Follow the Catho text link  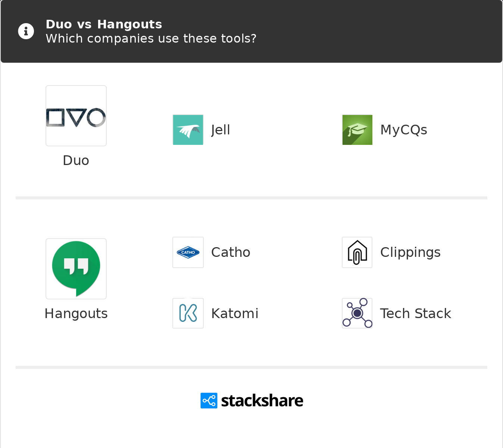point(231,252)
